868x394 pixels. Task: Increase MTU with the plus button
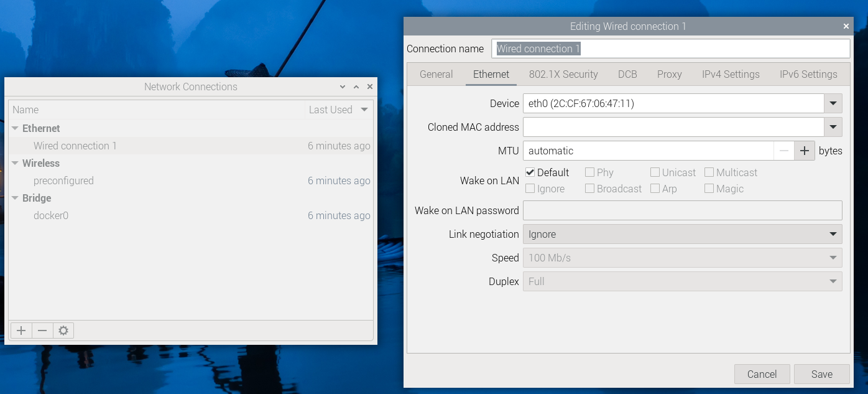[805, 151]
